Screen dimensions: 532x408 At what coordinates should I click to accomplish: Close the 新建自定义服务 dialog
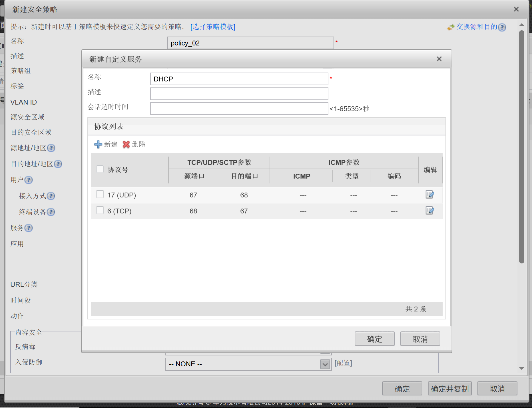[439, 59]
